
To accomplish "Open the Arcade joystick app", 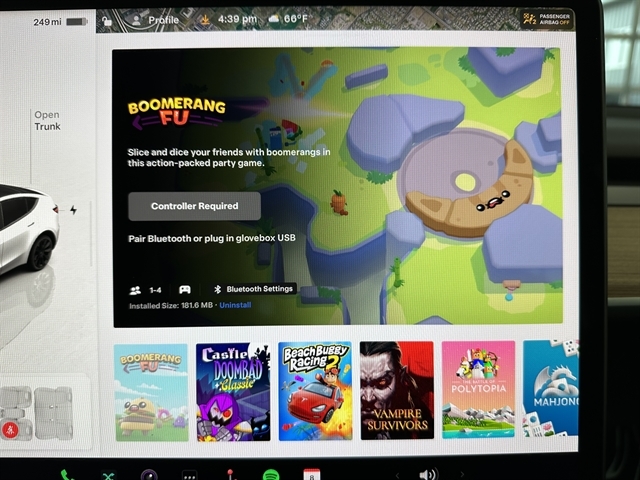I will [x=231, y=475].
